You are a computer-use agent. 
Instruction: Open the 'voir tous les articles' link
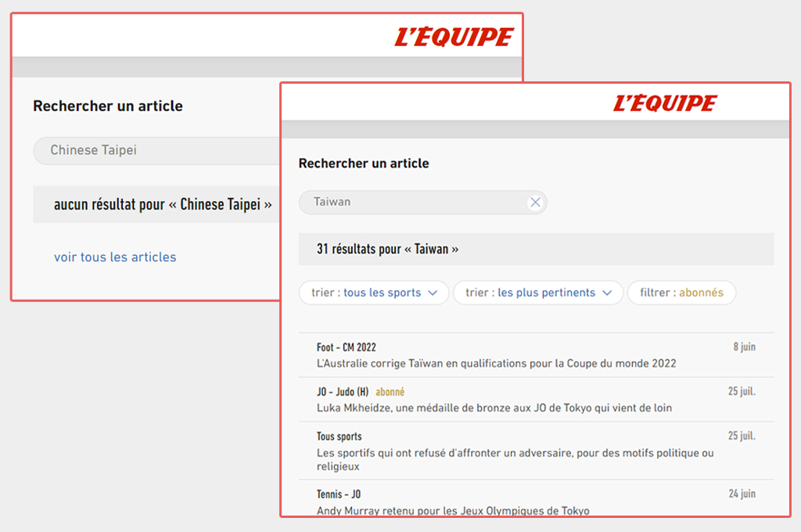[x=115, y=257]
